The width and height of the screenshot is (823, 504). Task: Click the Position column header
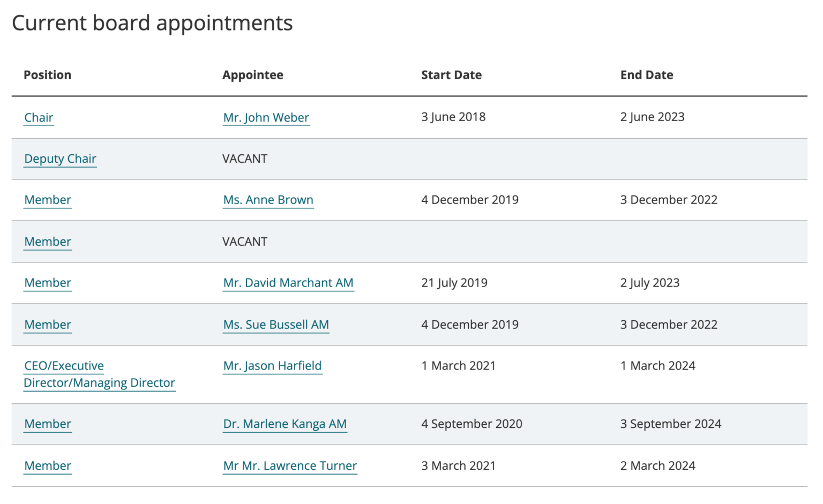coord(47,74)
